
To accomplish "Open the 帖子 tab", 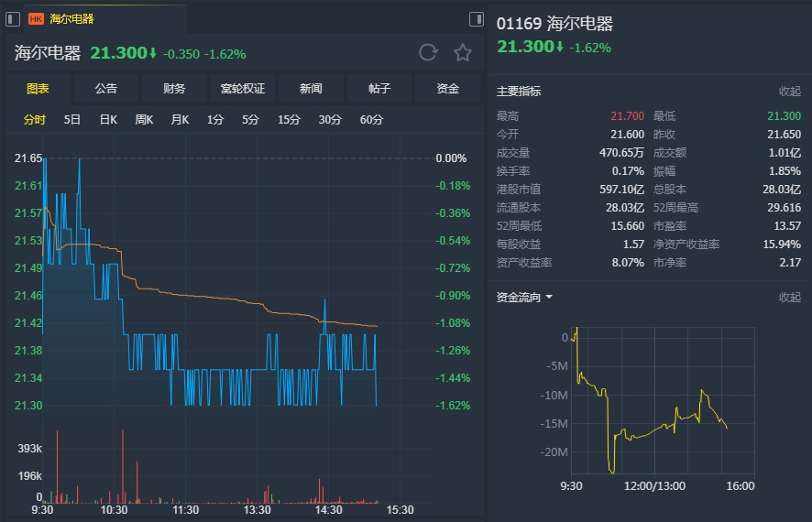I will click(x=379, y=89).
